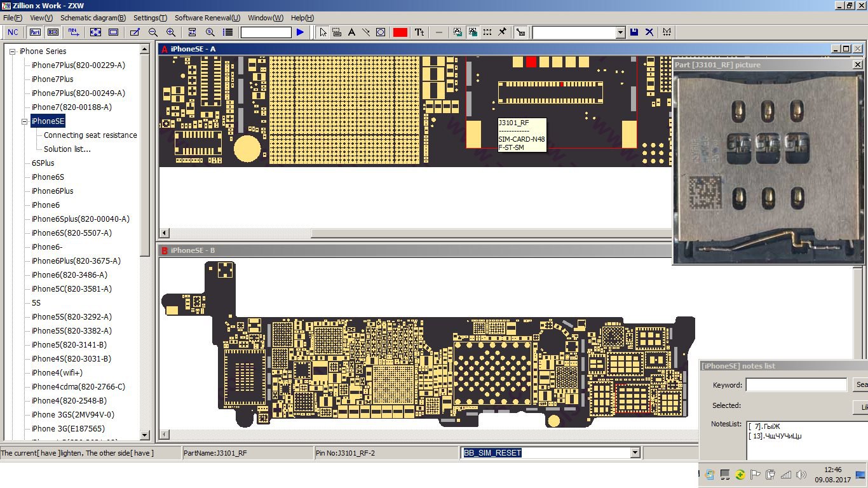Click the first show-notes A icon
Viewport: 868px width, 488px height.
[x=458, y=32]
